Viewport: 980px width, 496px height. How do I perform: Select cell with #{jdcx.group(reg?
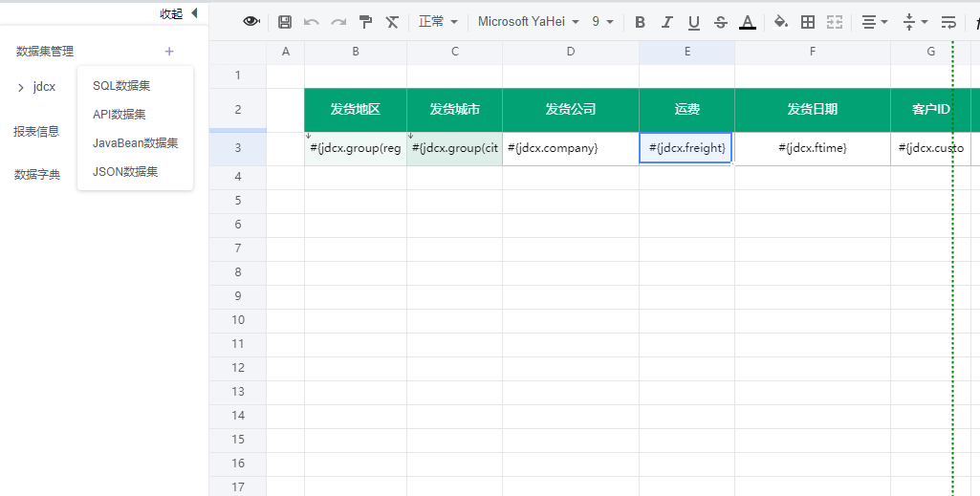pyautogui.click(x=356, y=149)
